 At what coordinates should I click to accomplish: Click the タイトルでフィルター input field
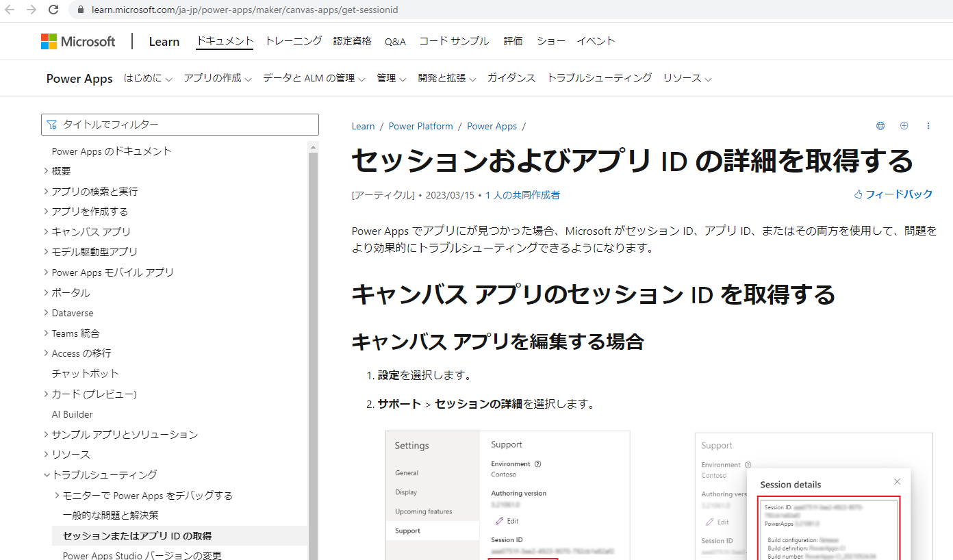pos(180,125)
